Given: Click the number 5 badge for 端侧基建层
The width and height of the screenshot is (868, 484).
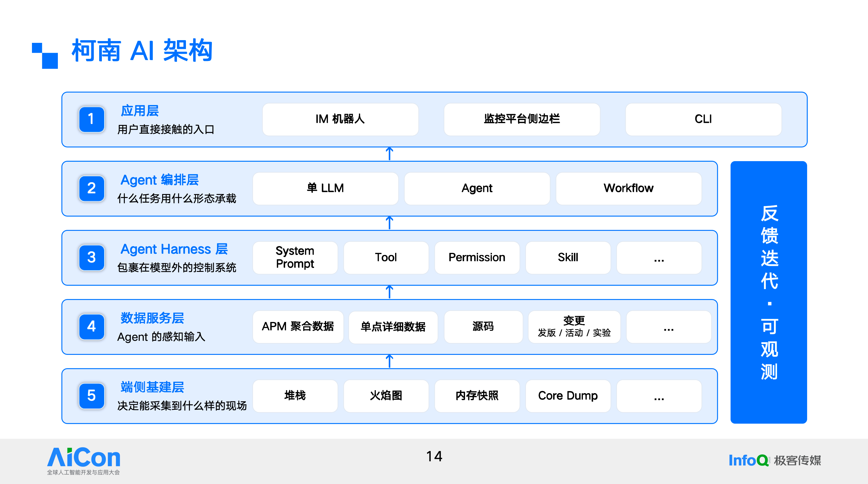Looking at the screenshot, I should point(91,396).
